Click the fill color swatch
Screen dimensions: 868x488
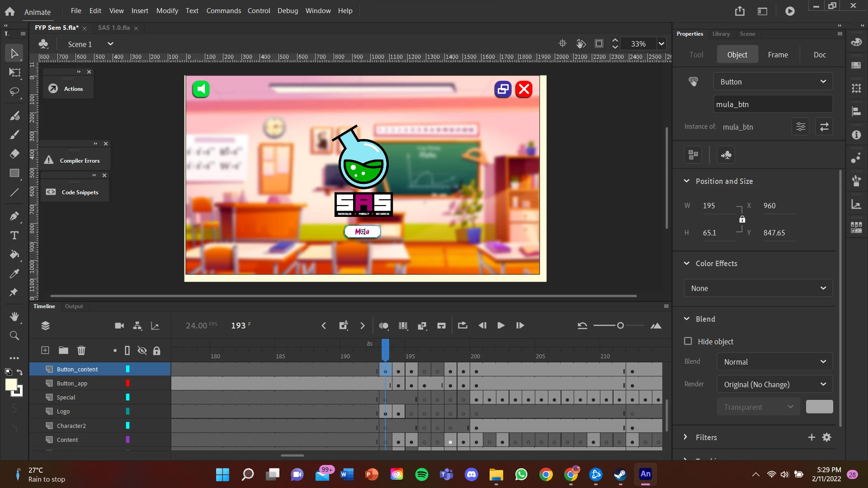[11, 385]
